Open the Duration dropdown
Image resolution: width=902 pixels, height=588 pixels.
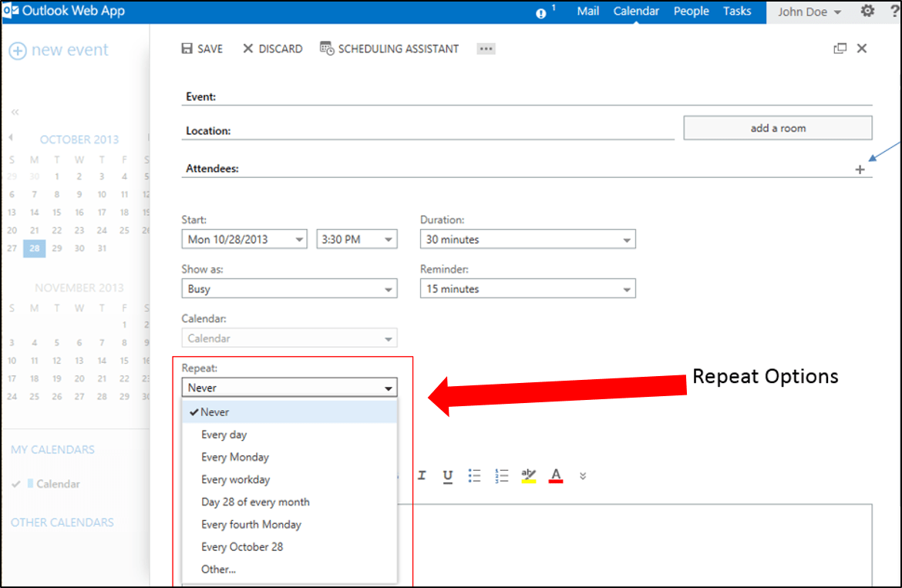pos(527,239)
